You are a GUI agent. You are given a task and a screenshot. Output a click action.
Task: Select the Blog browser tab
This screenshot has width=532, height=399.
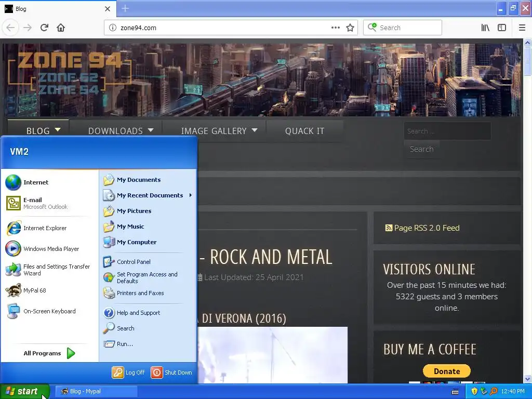[58, 9]
